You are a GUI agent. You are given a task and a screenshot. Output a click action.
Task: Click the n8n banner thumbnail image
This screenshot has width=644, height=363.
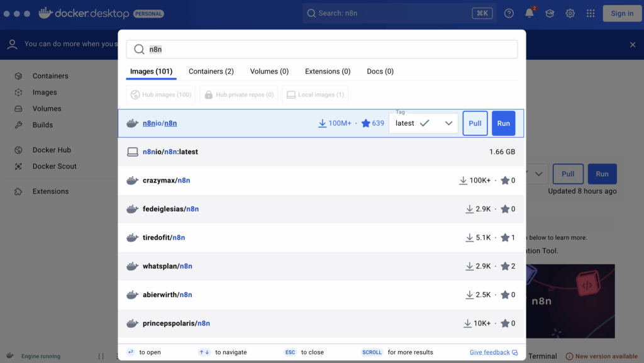[x=570, y=301]
